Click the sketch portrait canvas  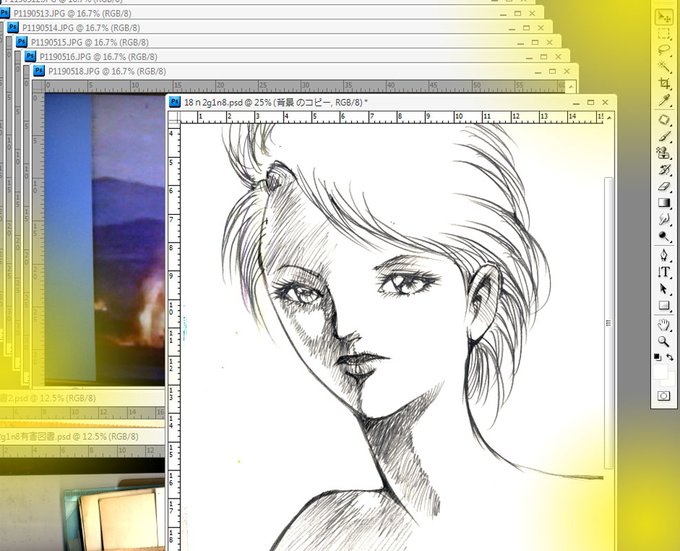[x=392, y=336]
